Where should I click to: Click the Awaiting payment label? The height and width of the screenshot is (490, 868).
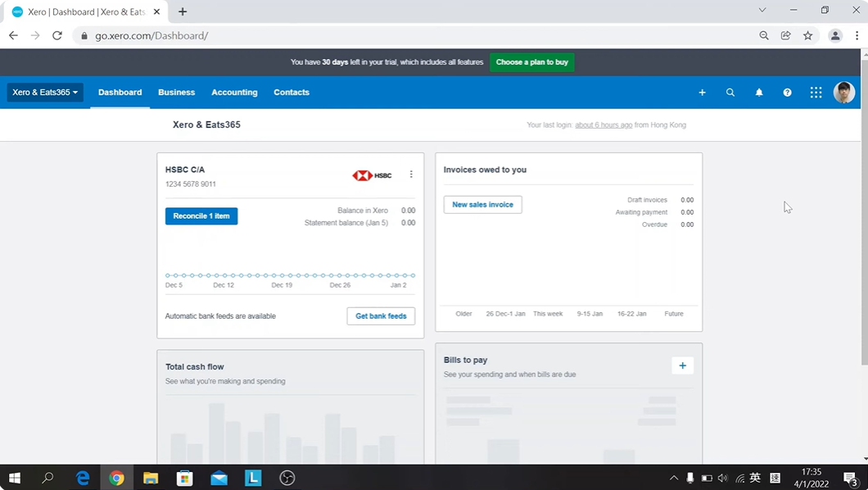tap(642, 212)
